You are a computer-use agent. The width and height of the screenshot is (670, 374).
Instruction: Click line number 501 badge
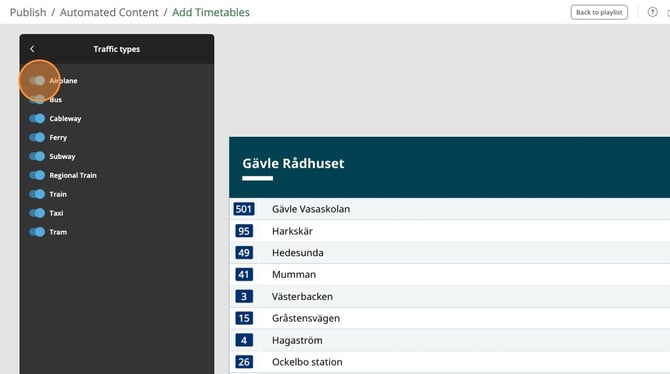click(x=244, y=209)
